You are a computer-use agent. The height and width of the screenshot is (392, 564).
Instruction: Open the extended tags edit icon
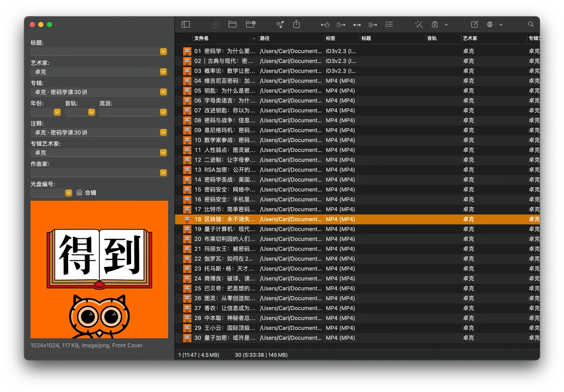click(x=475, y=24)
